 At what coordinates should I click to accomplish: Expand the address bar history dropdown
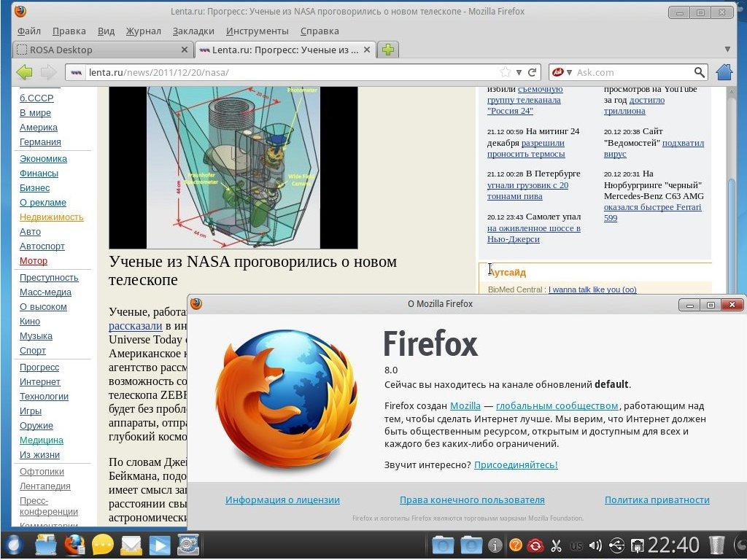pos(519,72)
